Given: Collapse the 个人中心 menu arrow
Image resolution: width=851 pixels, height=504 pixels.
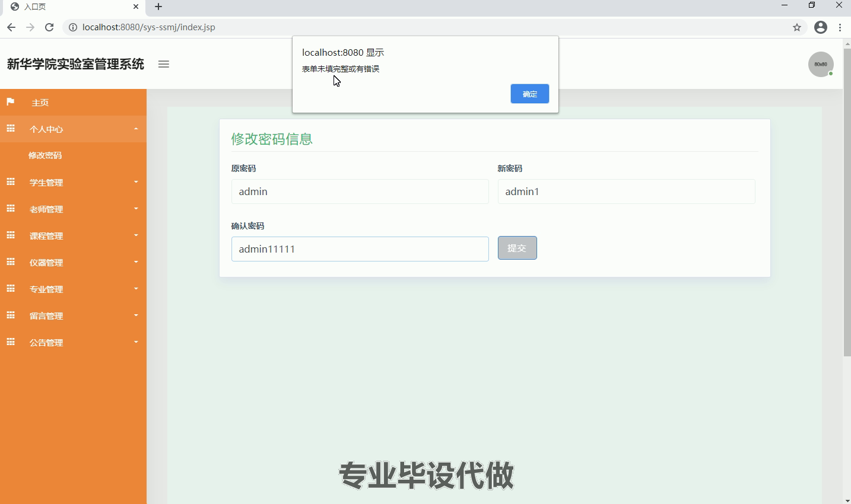Looking at the screenshot, I should pos(136,129).
